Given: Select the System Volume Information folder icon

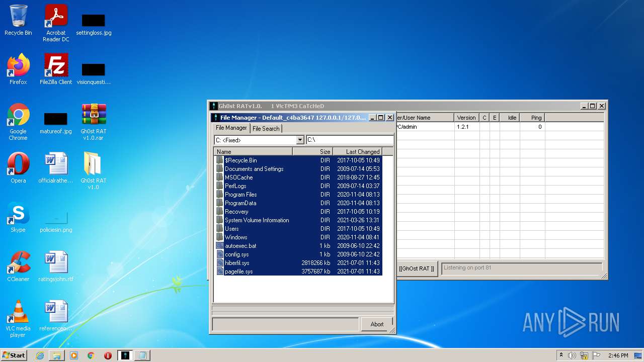Looking at the screenshot, I should click(x=220, y=220).
